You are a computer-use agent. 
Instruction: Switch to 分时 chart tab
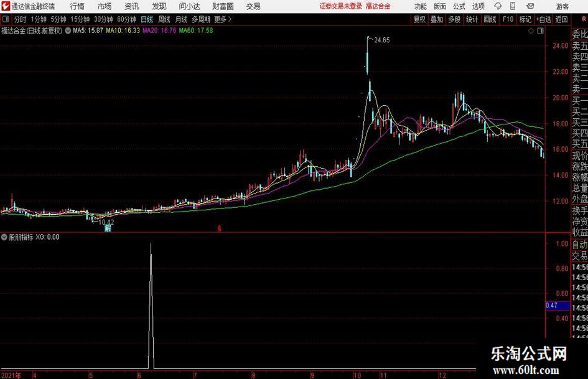pos(21,19)
